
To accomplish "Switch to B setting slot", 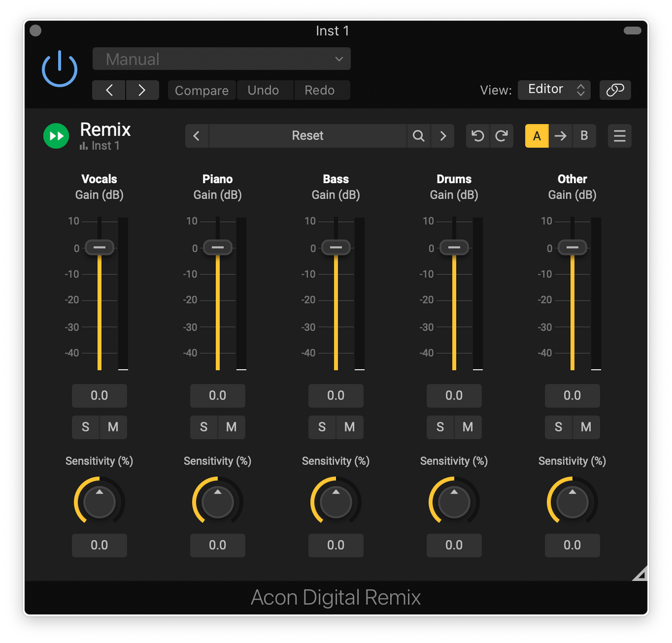I will pos(584,136).
